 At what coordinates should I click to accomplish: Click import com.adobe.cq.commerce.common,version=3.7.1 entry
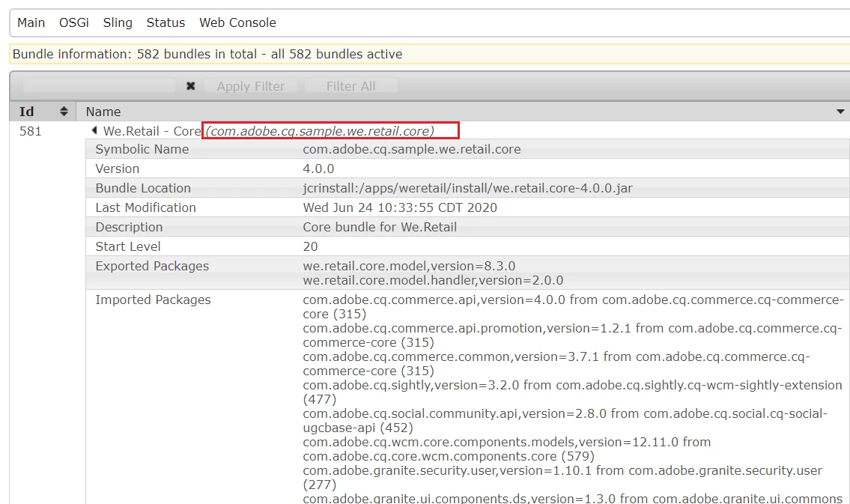click(556, 364)
